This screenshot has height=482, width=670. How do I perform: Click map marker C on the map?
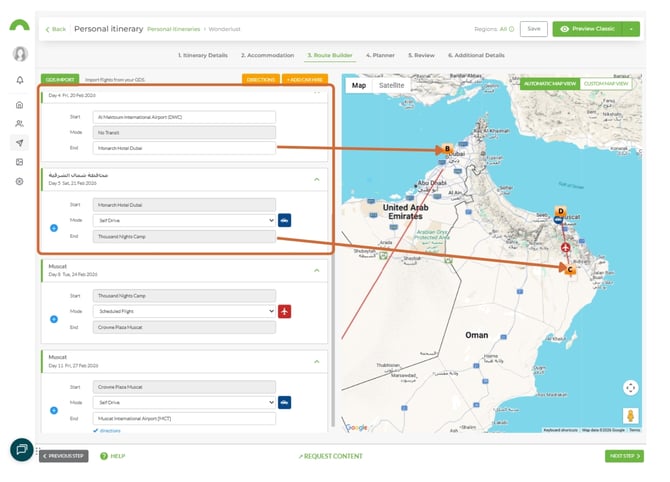[x=570, y=269]
